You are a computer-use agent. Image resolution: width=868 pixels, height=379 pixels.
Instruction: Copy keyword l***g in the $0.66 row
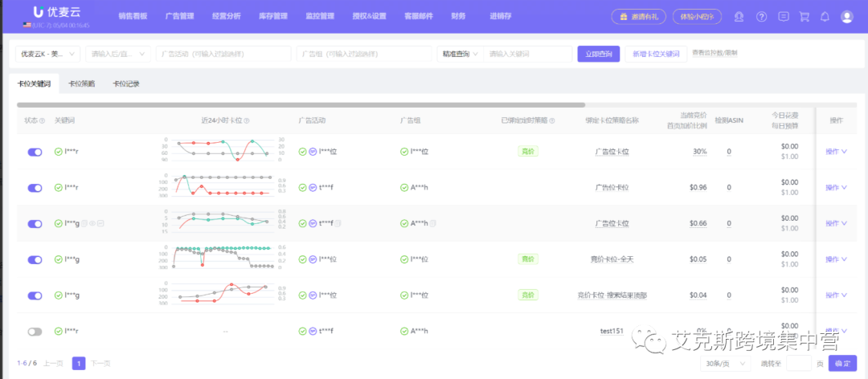pyautogui.click(x=84, y=223)
